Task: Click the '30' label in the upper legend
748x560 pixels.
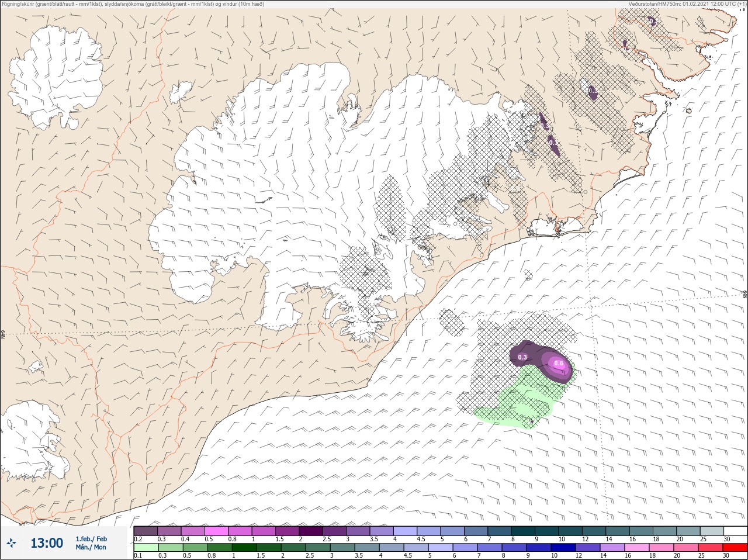Action: (727, 539)
